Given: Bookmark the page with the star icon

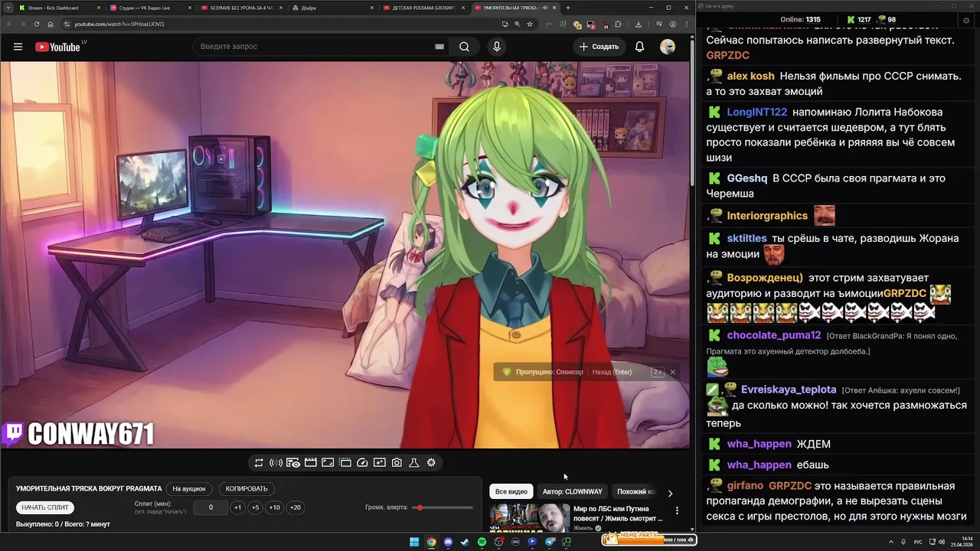Looking at the screenshot, I should point(530,24).
